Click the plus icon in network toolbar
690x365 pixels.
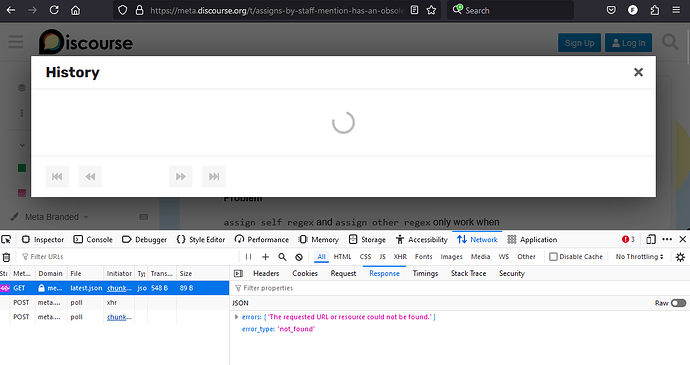pos(265,257)
